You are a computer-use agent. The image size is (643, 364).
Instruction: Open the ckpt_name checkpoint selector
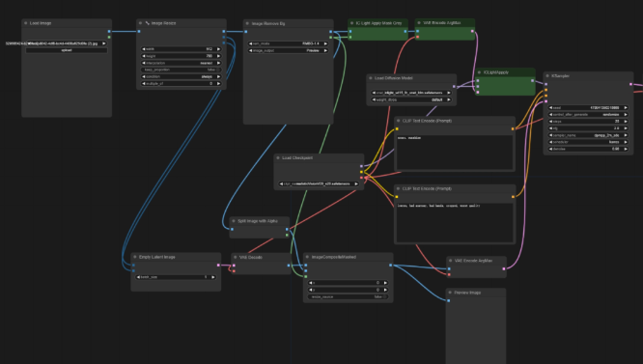[x=319, y=184]
